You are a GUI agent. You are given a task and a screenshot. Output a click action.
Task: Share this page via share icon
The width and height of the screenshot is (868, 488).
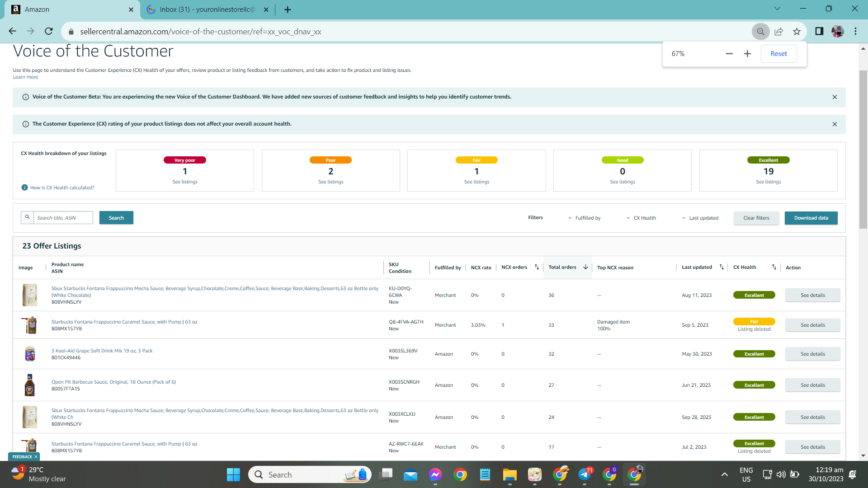[778, 32]
